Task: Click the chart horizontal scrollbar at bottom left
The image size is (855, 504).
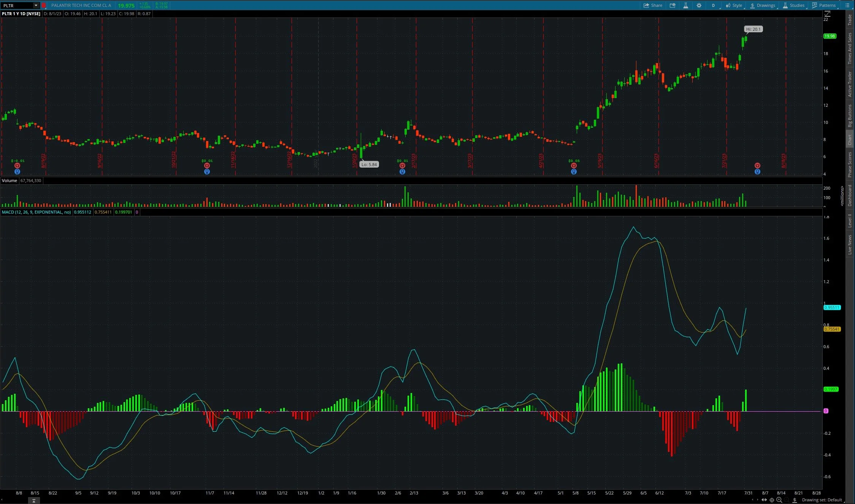Action: tap(34, 501)
